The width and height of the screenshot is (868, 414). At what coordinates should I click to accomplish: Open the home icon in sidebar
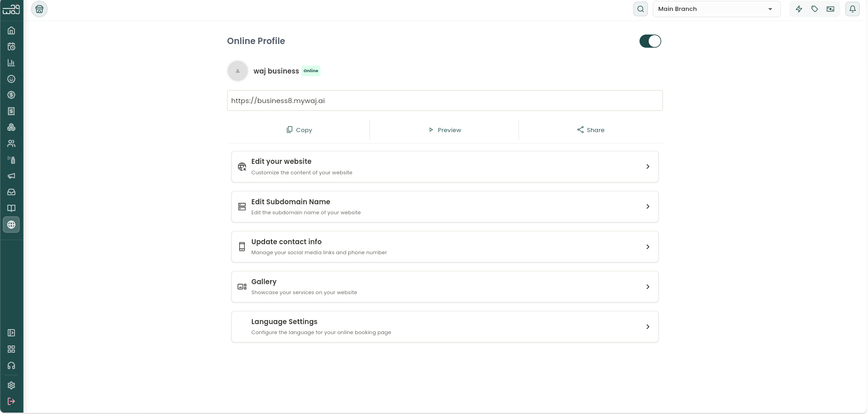coord(11,30)
